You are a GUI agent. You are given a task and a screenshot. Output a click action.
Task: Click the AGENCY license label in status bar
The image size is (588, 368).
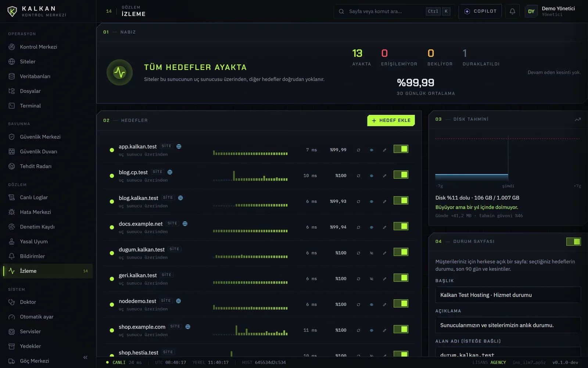coord(498,362)
